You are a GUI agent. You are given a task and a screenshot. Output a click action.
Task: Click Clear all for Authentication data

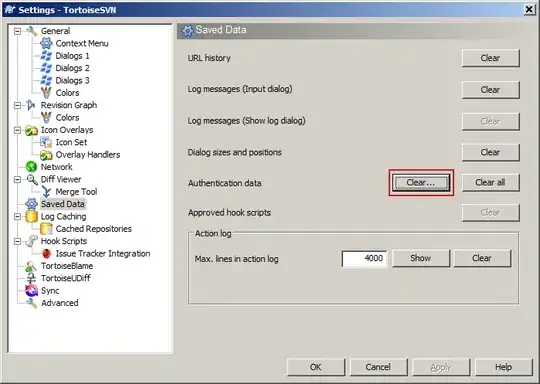pyautogui.click(x=490, y=183)
